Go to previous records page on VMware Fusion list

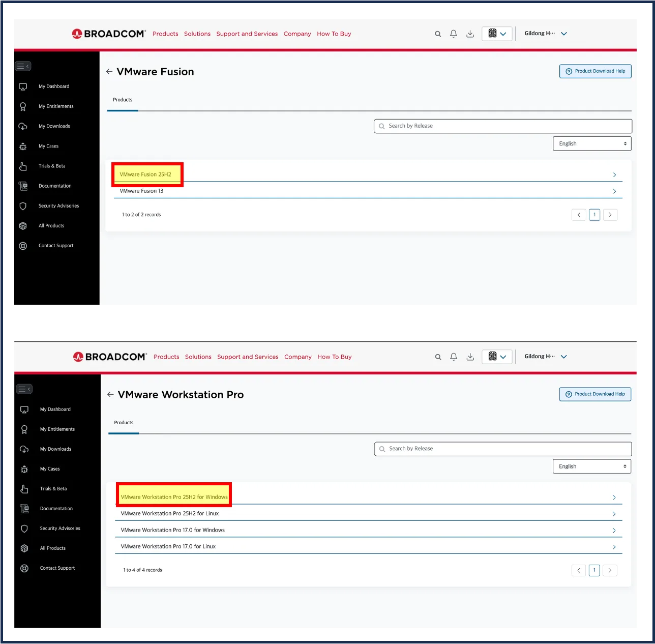579,215
